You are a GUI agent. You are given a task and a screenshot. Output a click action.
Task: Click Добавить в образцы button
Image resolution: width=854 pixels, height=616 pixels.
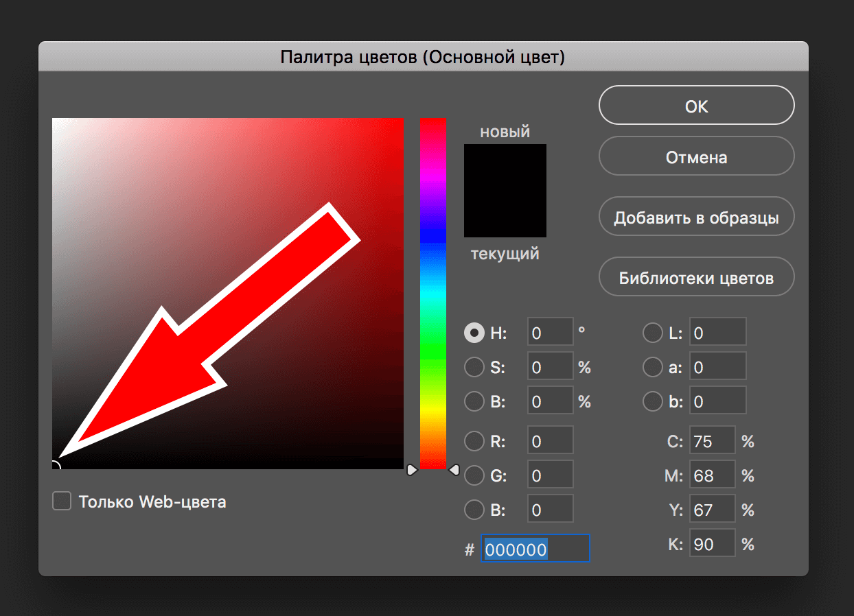pyautogui.click(x=696, y=218)
